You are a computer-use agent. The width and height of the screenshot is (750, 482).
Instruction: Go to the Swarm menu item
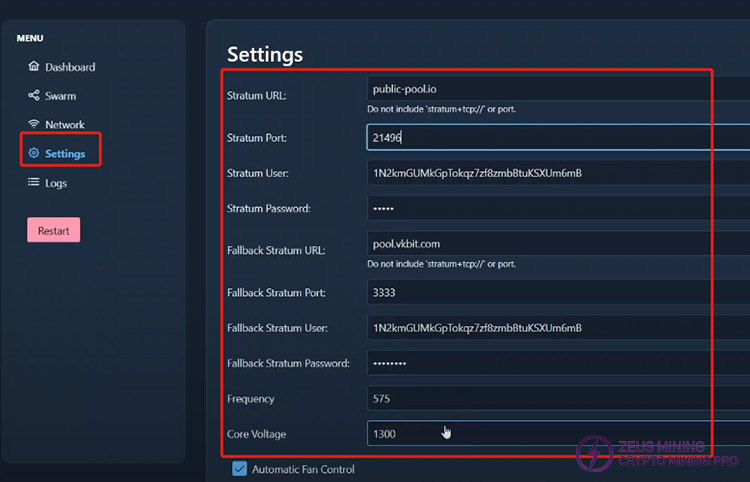click(60, 96)
